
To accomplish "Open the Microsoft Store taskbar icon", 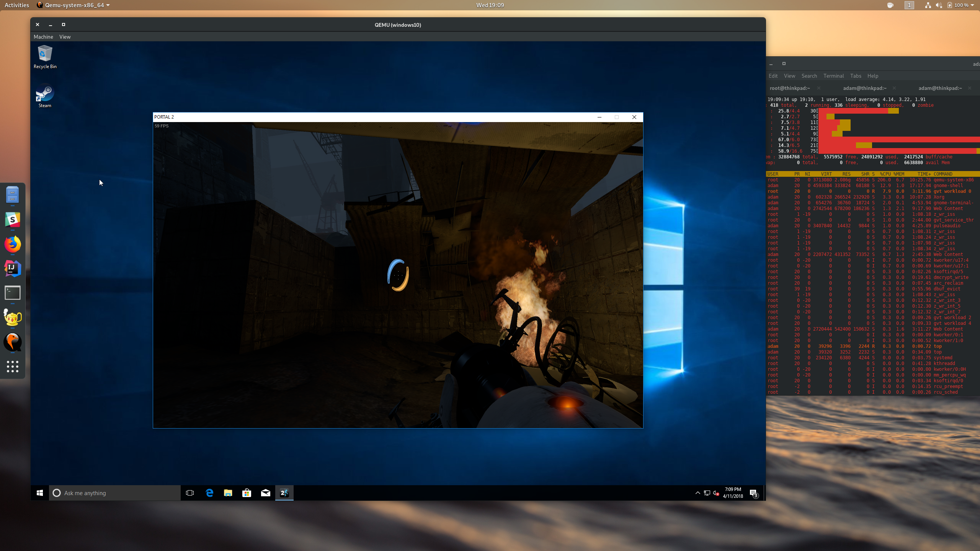I will (x=247, y=493).
